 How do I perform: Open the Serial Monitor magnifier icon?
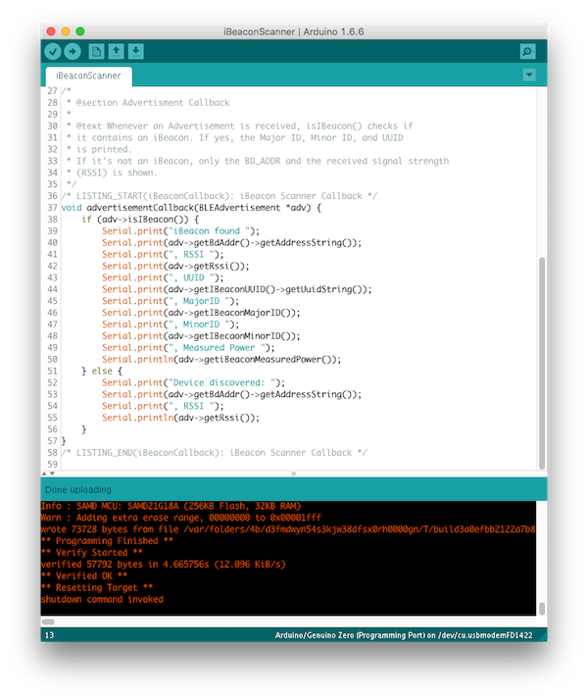[528, 52]
